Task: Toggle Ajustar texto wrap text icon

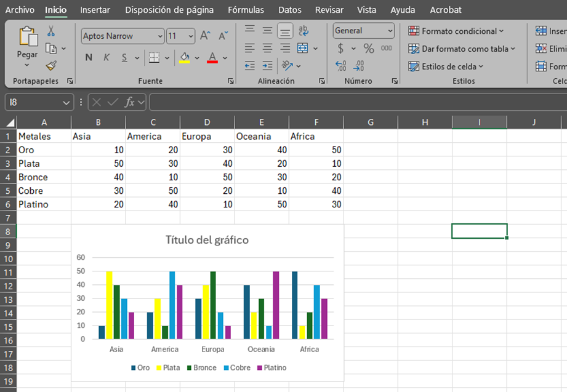Action: [304, 30]
